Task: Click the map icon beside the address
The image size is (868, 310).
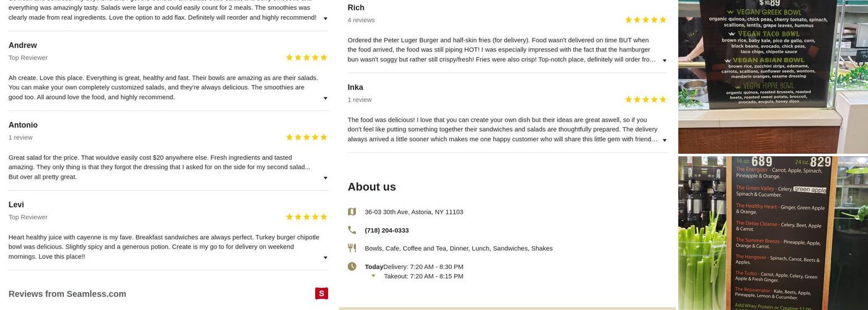Action: [x=352, y=212]
